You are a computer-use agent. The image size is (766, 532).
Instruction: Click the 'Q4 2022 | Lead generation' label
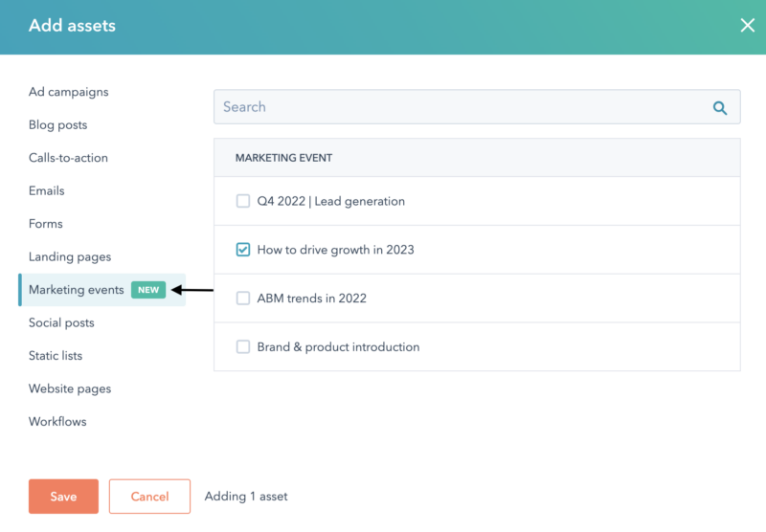click(x=330, y=202)
